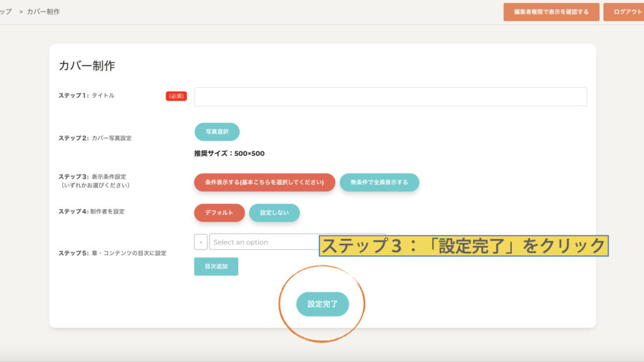Viewport: 644px width, 362px height.
Task: Click the ステップ1: タイトル label
Action: (87, 96)
